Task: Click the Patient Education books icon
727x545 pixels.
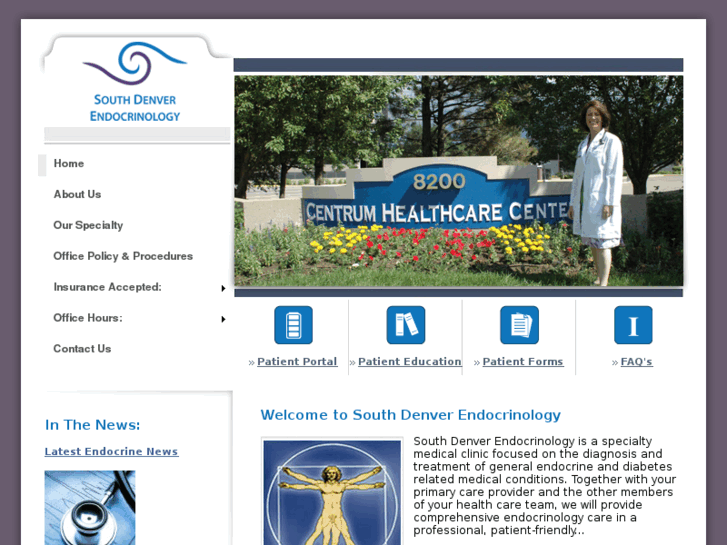Action: 406,325
